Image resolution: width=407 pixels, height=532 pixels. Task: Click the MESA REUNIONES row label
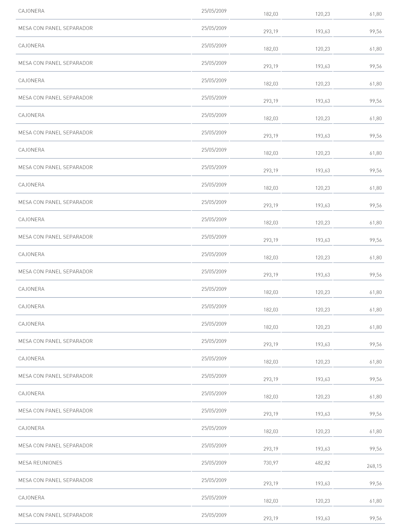[40, 463]
